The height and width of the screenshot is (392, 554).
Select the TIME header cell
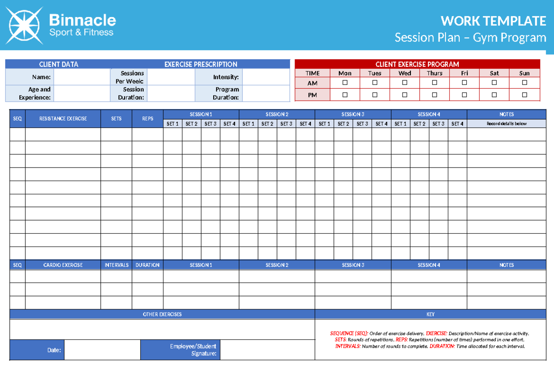[x=313, y=73]
